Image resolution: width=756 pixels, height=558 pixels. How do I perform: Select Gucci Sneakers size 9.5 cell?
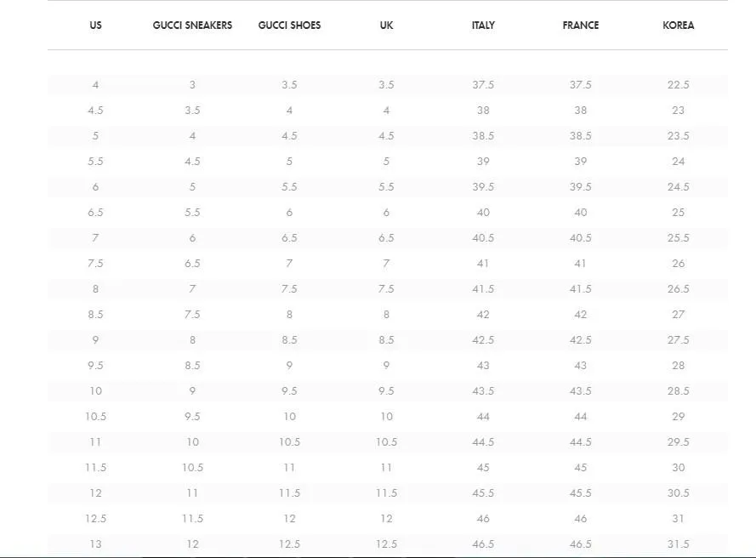pos(192,416)
